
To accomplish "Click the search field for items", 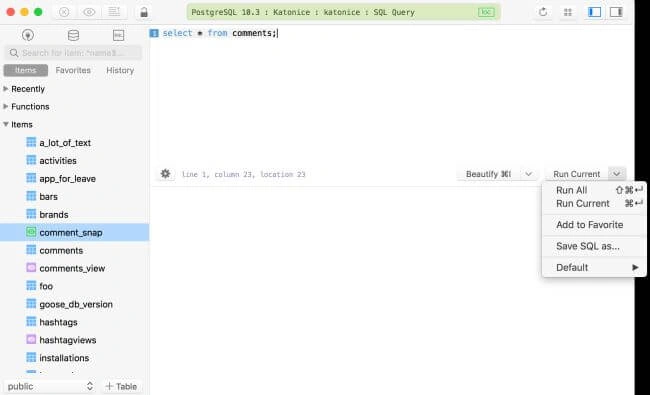I will [x=73, y=53].
